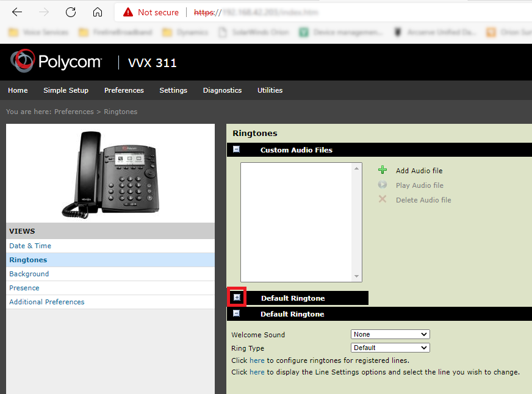Click Ringtones in the breadcrumb trail

120,112
